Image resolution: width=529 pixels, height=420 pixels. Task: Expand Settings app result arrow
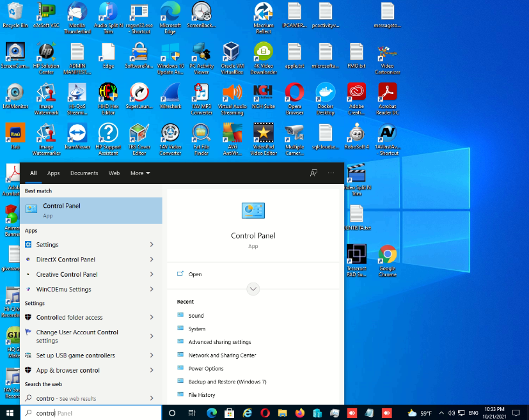click(x=152, y=245)
